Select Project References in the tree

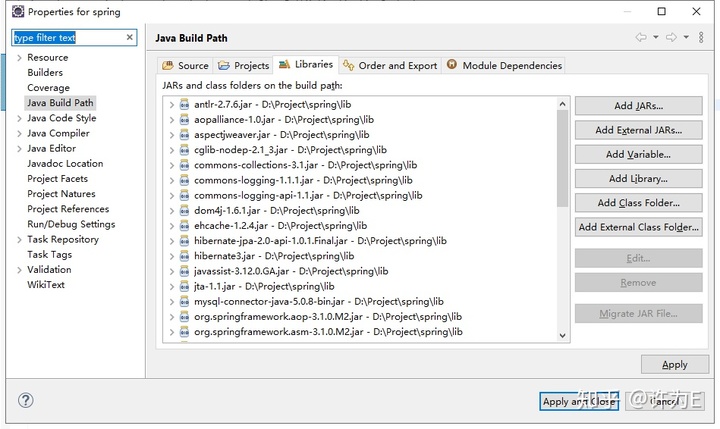(x=68, y=209)
